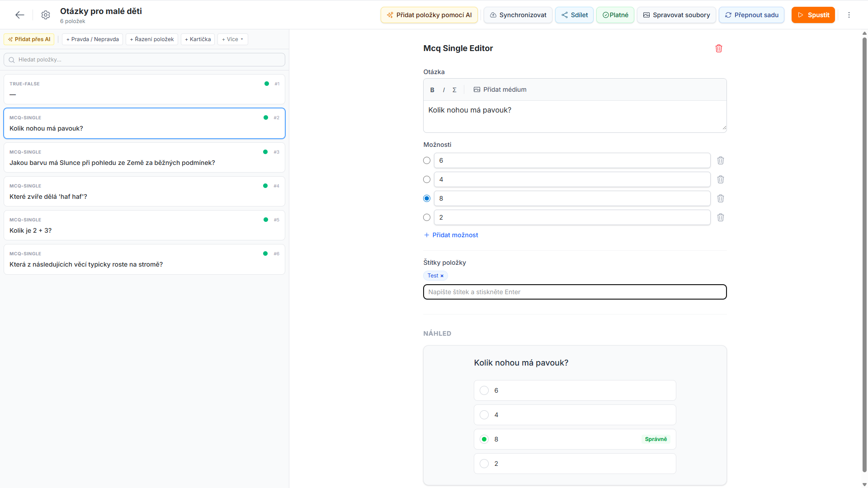Edit the option field containing 4
Screen dimensions: 868x488
click(x=572, y=179)
